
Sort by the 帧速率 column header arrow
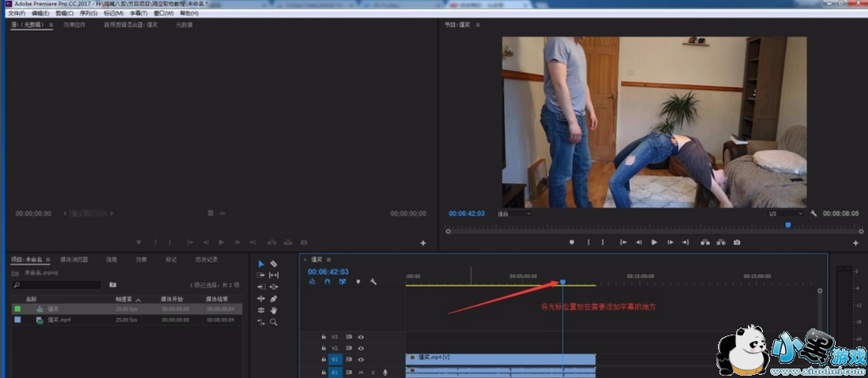click(139, 300)
